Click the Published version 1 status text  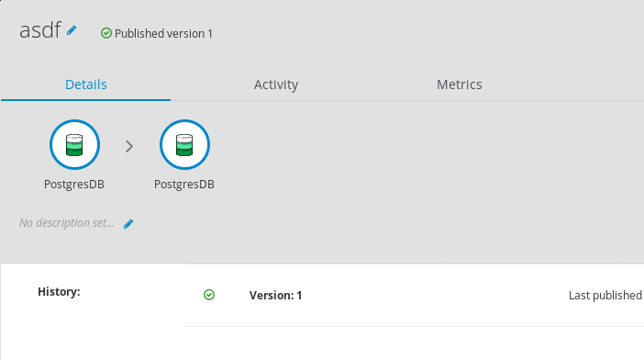coord(163,33)
